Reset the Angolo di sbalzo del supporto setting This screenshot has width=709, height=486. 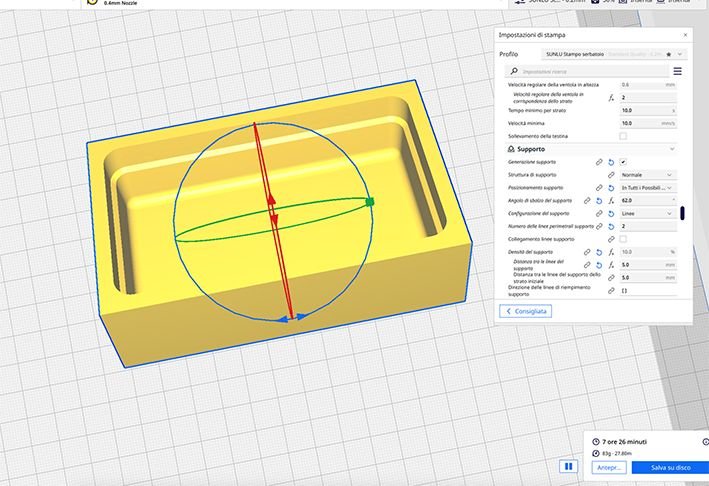click(x=599, y=200)
